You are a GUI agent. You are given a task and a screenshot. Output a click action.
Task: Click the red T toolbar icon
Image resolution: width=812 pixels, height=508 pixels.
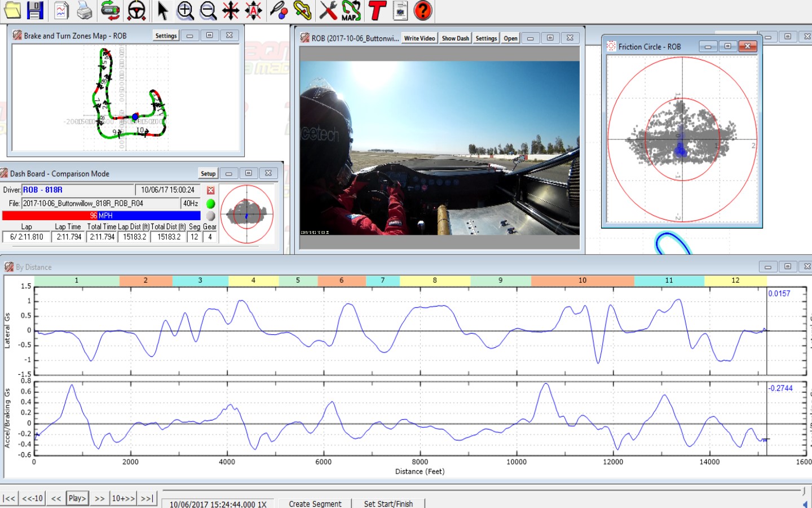(377, 10)
